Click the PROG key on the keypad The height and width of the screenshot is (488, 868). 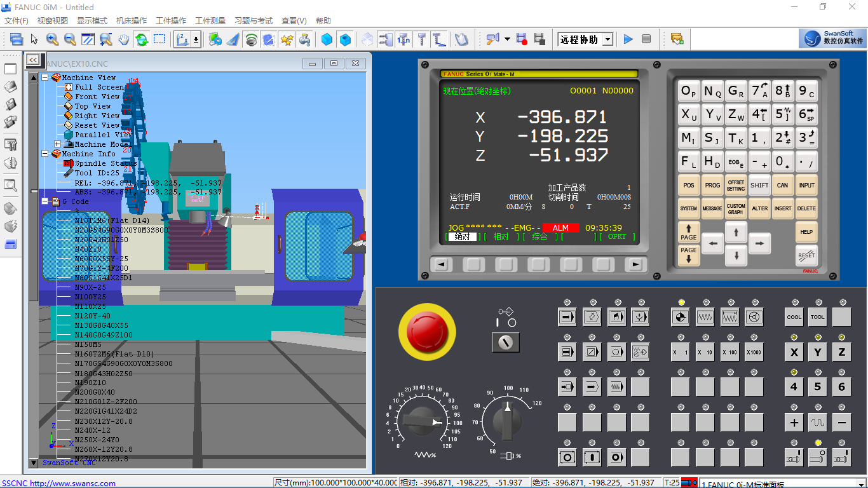coord(712,186)
